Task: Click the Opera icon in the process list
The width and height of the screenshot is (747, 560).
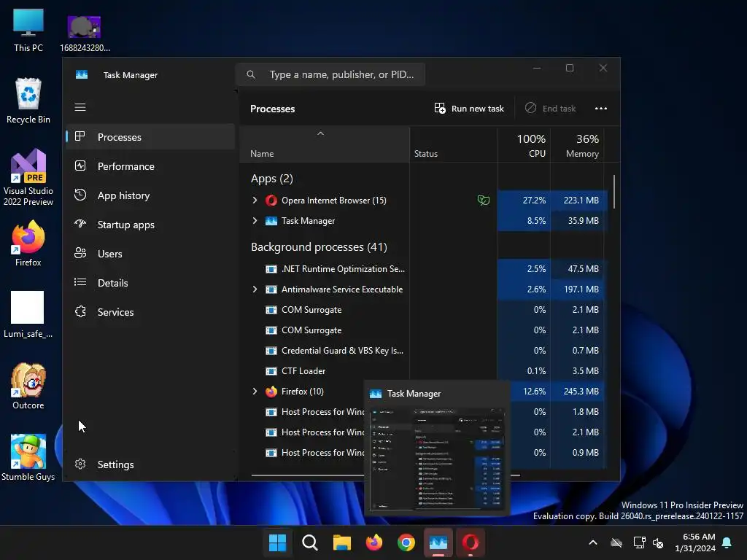Action: pyautogui.click(x=271, y=201)
